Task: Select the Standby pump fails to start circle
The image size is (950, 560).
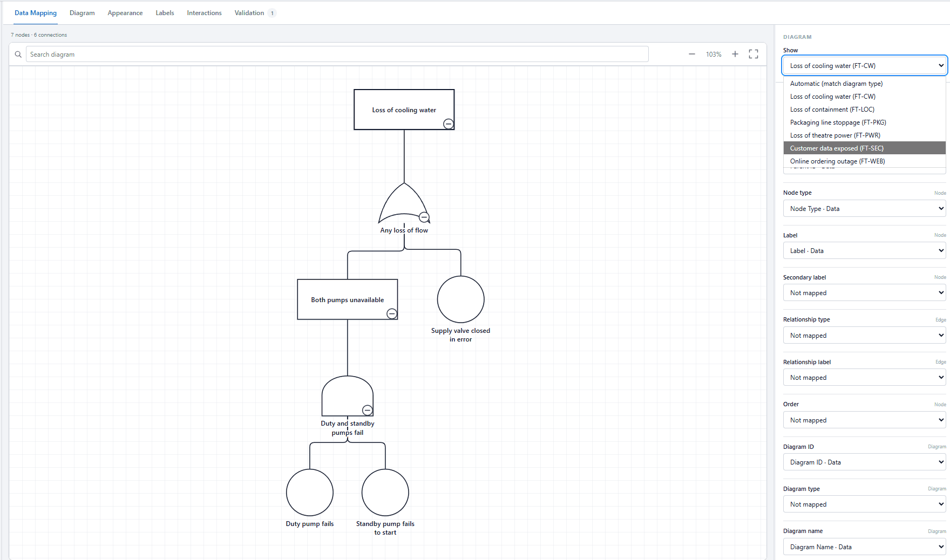Action: click(385, 493)
